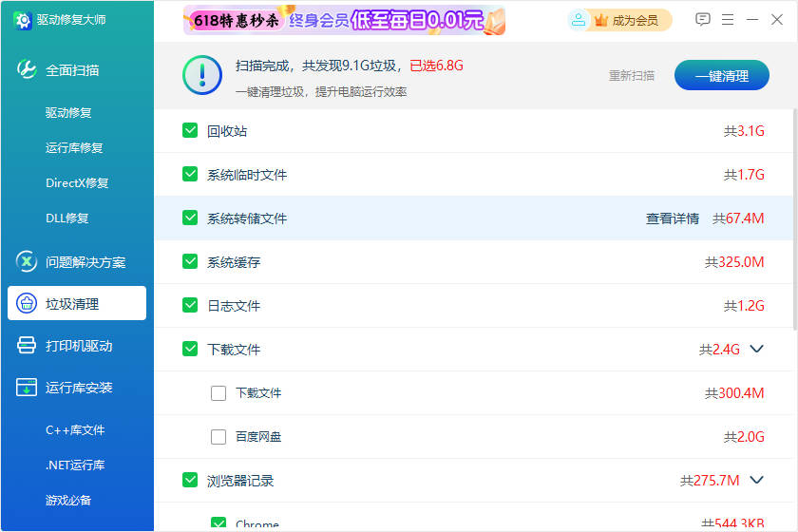Collapse the 浏览器记录 group chevron

[757, 480]
